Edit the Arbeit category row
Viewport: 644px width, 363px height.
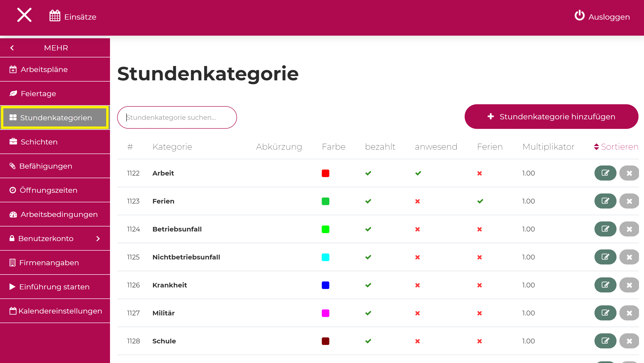pos(605,173)
